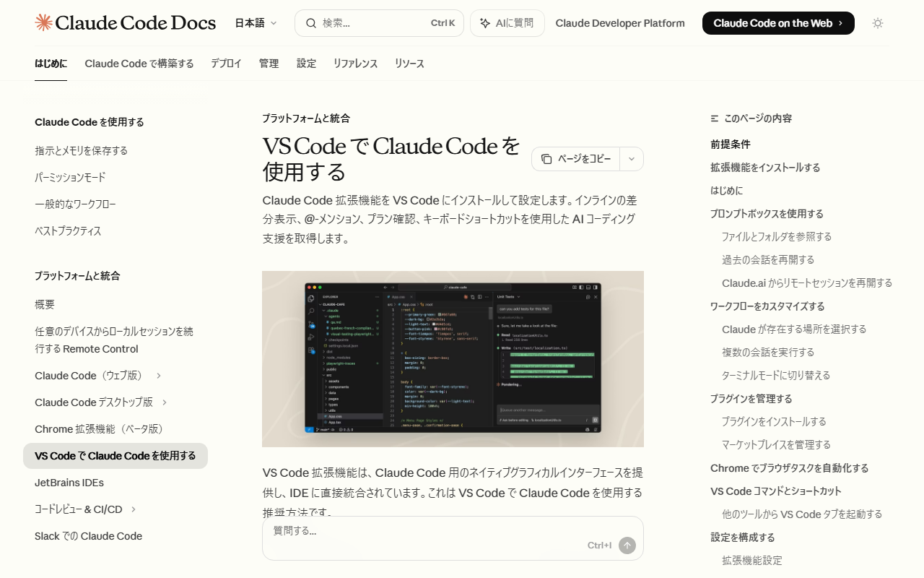Click the magnifier icon in the search bar

pos(310,23)
